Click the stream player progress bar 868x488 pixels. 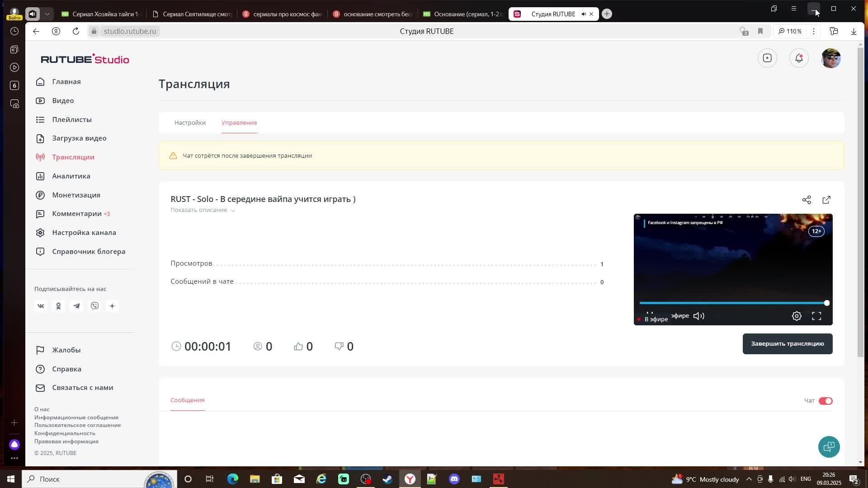(x=732, y=303)
